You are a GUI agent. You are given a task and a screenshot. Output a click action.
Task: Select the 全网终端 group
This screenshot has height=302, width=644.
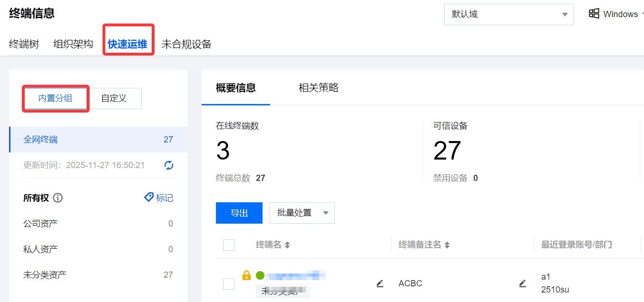tap(41, 140)
